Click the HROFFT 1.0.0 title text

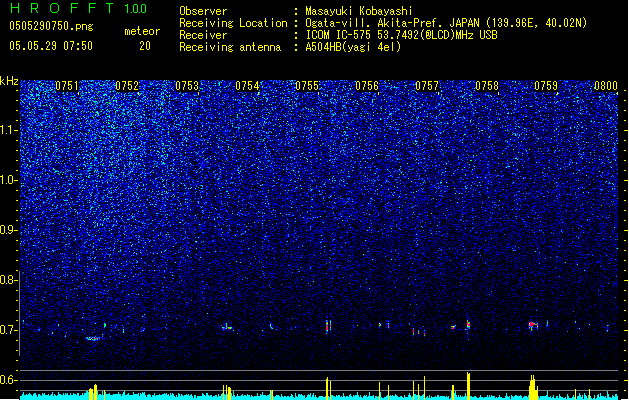click(x=79, y=8)
